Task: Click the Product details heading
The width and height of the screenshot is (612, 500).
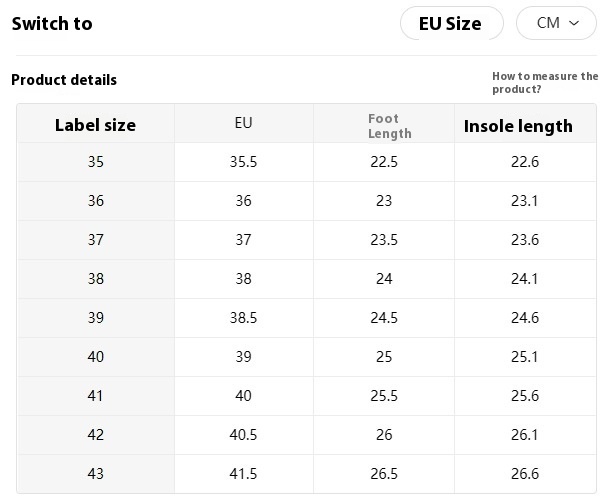Action: 64,80
